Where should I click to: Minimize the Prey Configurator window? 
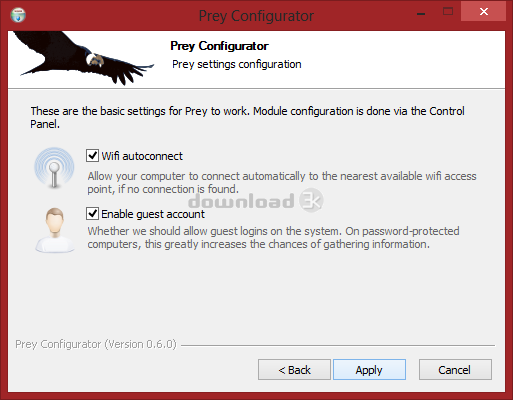tap(421, 13)
